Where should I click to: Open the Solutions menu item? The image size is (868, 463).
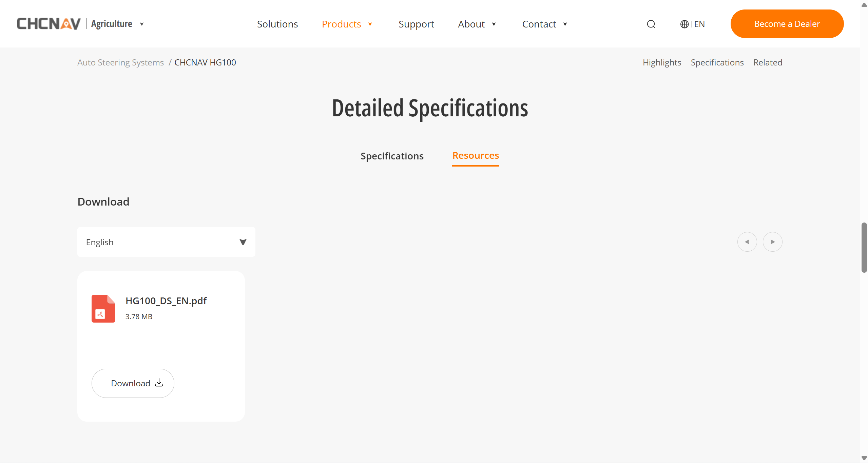tap(277, 24)
